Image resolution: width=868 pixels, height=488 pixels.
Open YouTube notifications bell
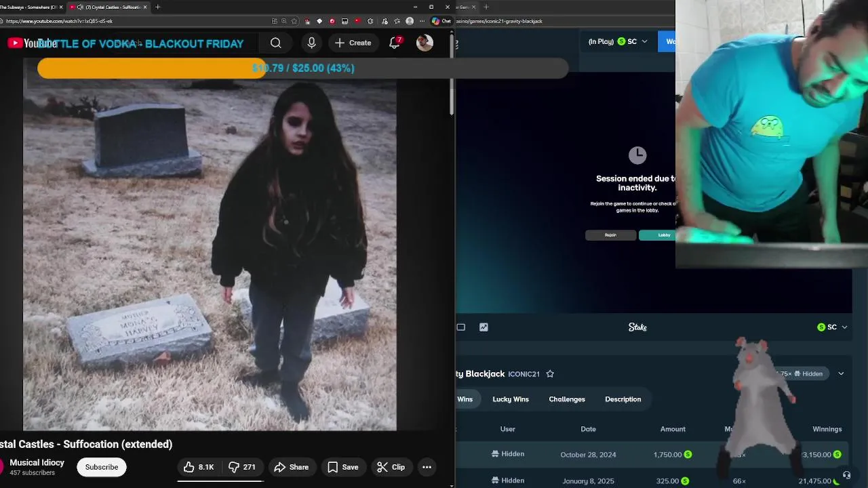coord(395,43)
